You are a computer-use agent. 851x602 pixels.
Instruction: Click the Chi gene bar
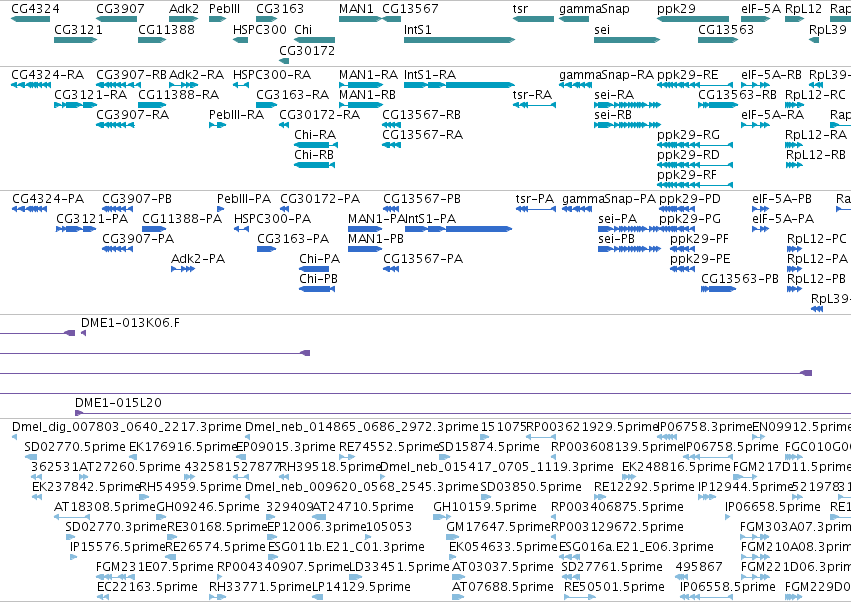(315, 40)
